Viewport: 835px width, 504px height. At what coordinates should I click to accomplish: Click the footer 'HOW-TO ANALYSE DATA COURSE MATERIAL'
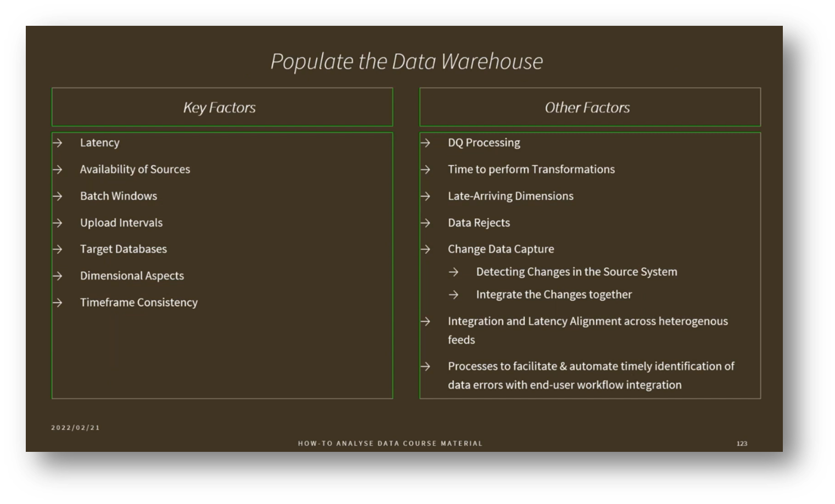tap(390, 443)
